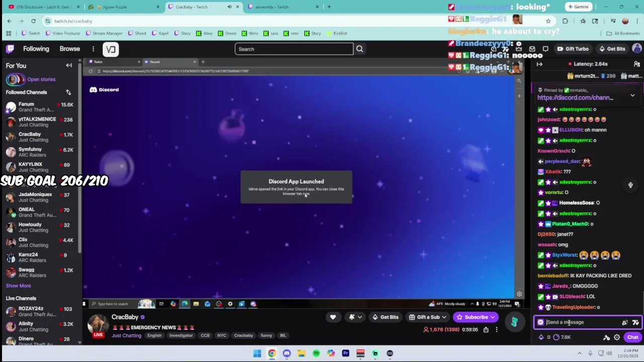Screen dimensions: 644x362
Task: Expand Show More followed channels
Action: [18, 286]
